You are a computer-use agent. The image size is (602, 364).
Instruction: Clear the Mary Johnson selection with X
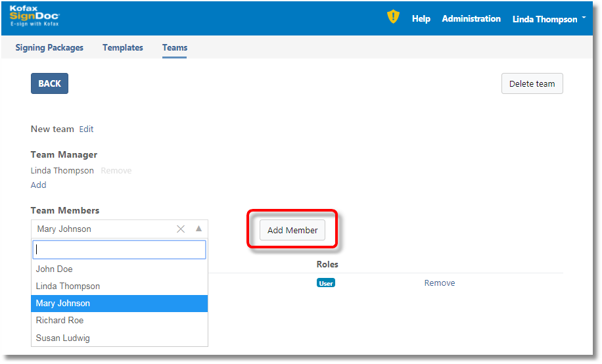181,229
